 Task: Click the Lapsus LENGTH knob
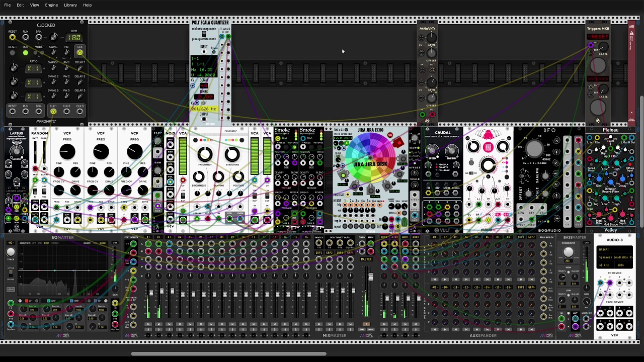[x=16, y=151]
